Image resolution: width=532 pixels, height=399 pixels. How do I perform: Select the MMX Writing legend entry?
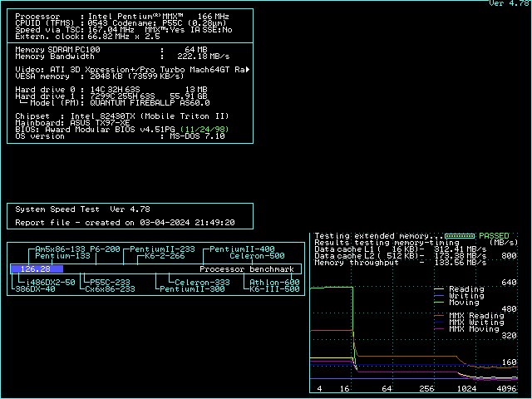475,323
